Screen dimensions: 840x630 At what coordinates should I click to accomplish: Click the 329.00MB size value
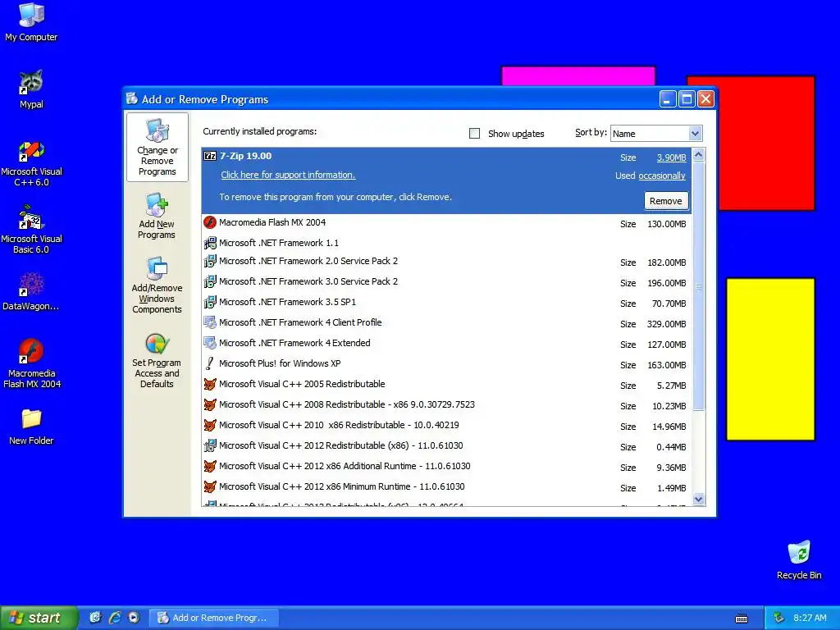(x=666, y=324)
